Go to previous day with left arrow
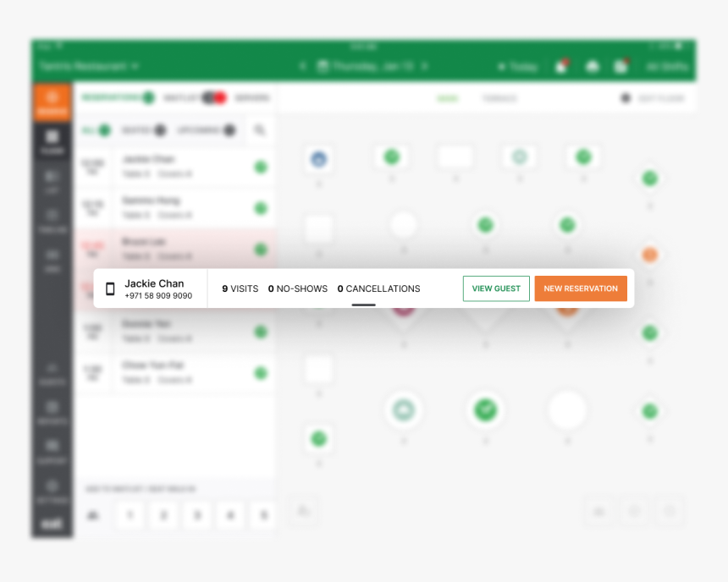Viewport: 728px width, 582px height. tap(303, 66)
